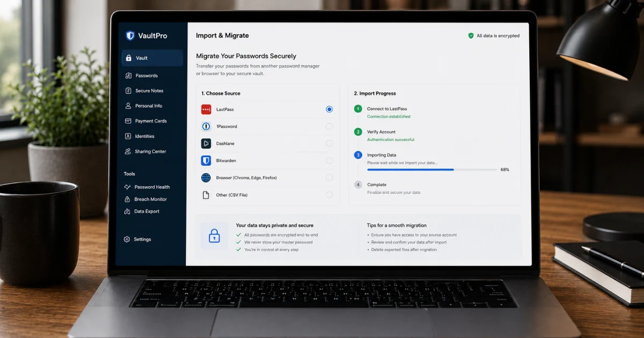The width and height of the screenshot is (644, 338).
Task: Open Password Health tool
Action: click(x=152, y=187)
